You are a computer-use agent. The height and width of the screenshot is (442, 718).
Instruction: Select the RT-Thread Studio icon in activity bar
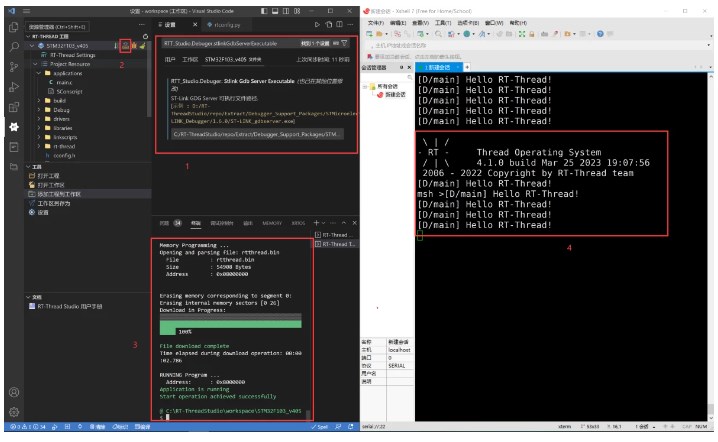(14, 127)
